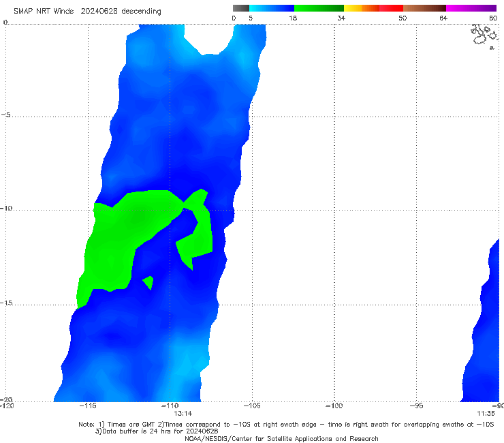Click the latitude label '-5'
The height and width of the screenshot is (443, 504).
click(x=6, y=115)
